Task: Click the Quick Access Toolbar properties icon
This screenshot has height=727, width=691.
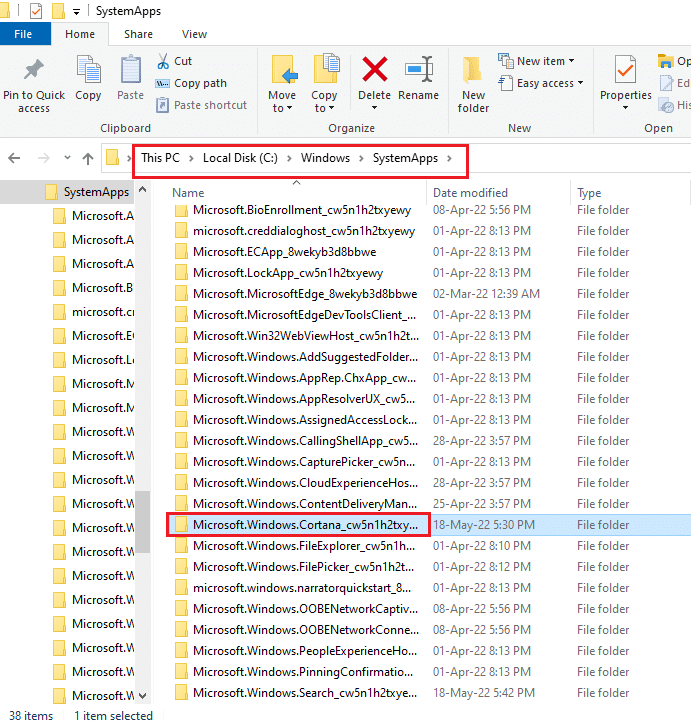Action: pyautogui.click(x=36, y=11)
